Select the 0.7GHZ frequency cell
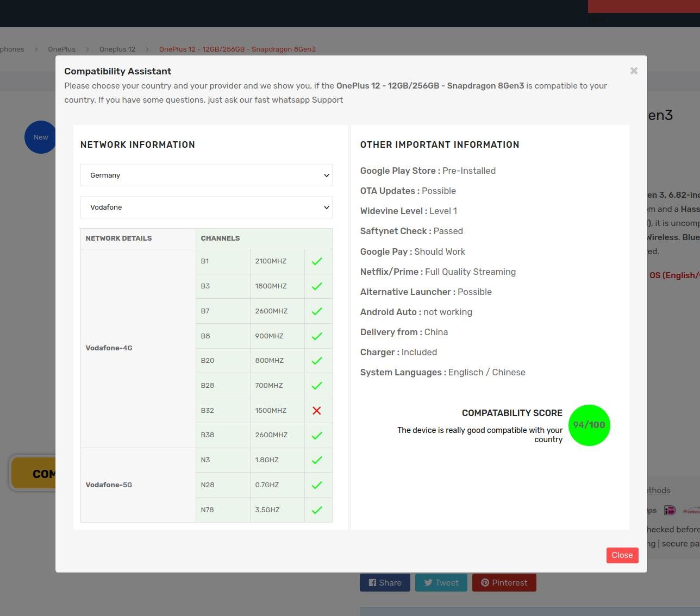Screen dimensions: 700x616 pyautogui.click(x=277, y=485)
